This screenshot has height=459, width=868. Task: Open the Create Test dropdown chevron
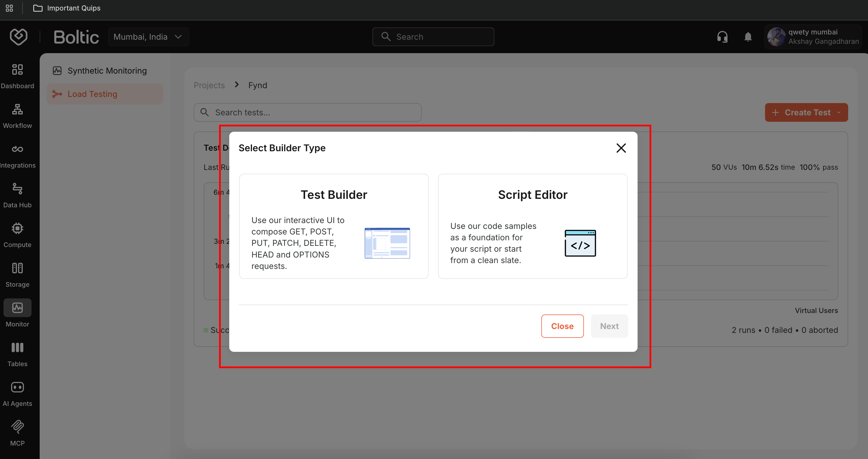(x=839, y=112)
